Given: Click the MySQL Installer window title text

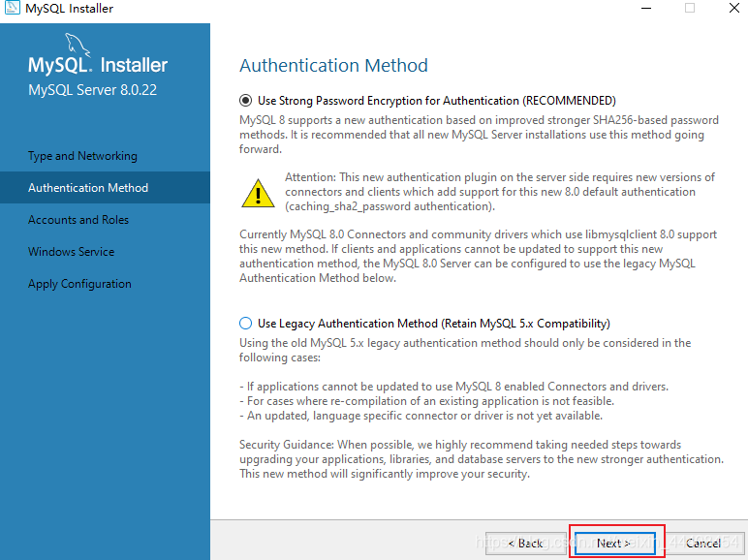Looking at the screenshot, I should click(x=69, y=8).
